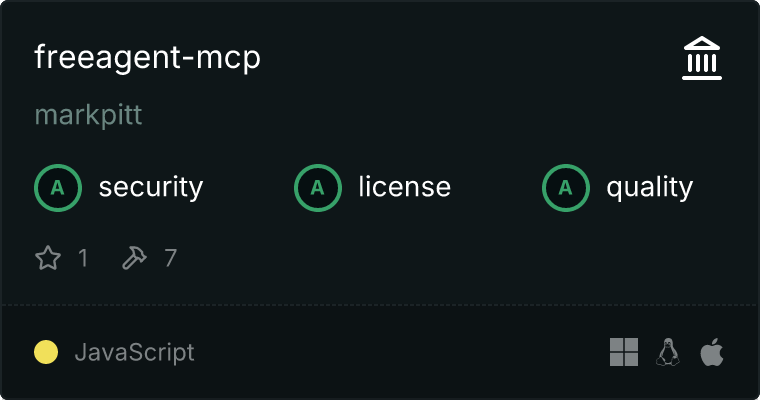Image resolution: width=760 pixels, height=400 pixels.
Task: Click the bank building icon
Action: point(702,58)
